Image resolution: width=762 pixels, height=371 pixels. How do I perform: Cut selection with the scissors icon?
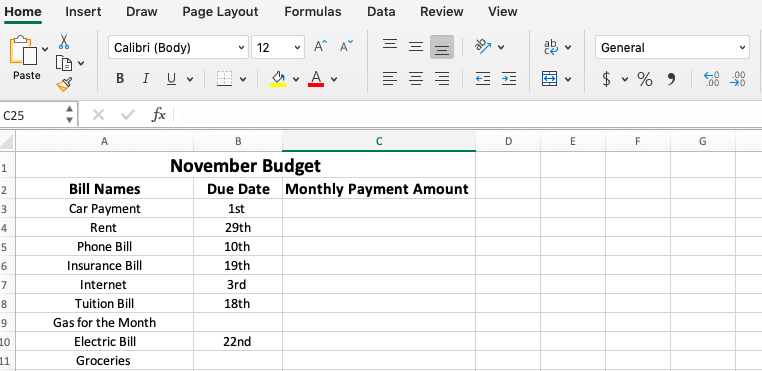coord(64,41)
